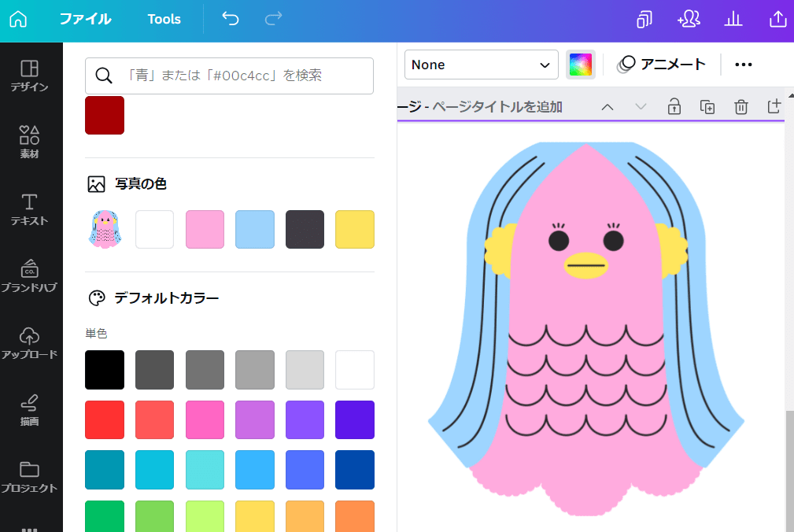Open the invite collaborators icon
Viewport: 794px width, 532px height.
pos(689,19)
